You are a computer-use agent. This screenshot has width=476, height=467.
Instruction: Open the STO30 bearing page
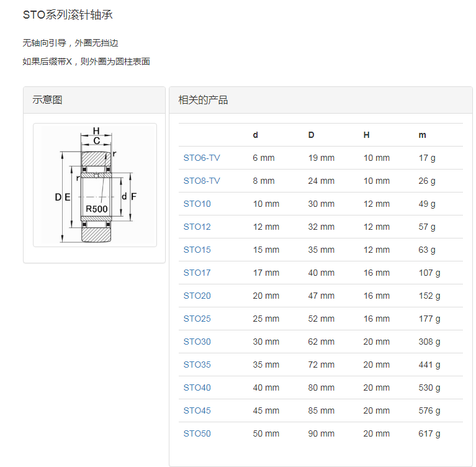pos(197,342)
